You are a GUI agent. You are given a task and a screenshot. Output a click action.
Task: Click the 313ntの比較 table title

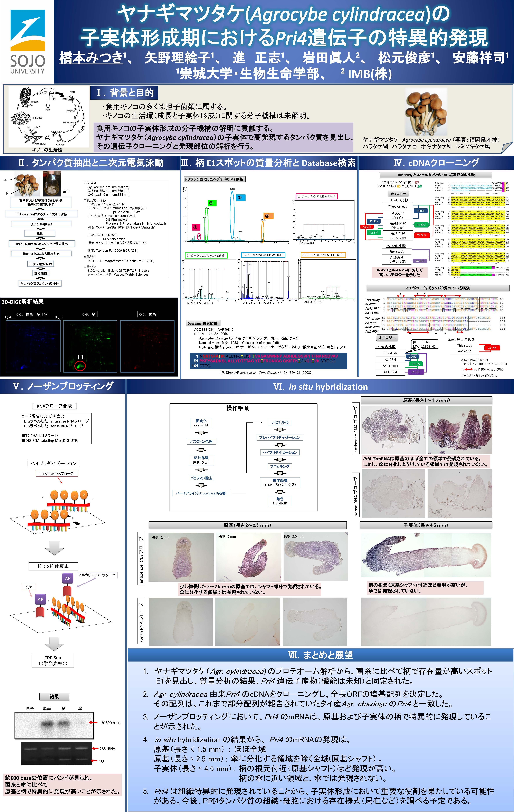[x=398, y=200]
